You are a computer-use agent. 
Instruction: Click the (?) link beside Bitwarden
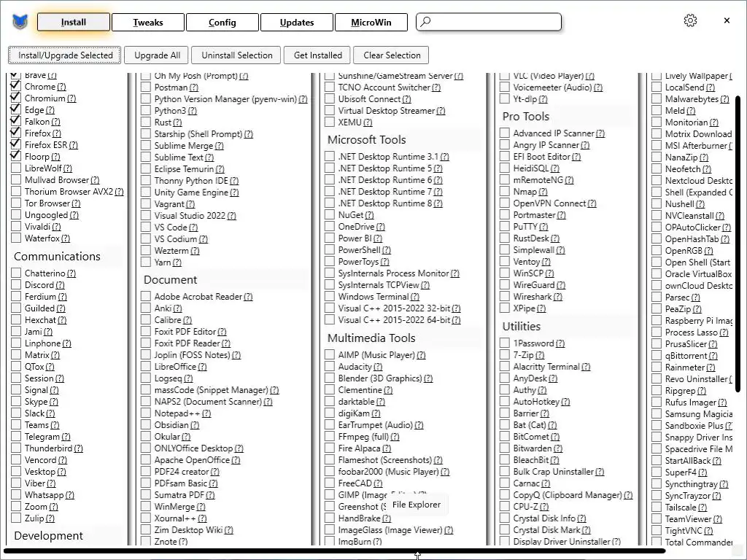coord(558,448)
